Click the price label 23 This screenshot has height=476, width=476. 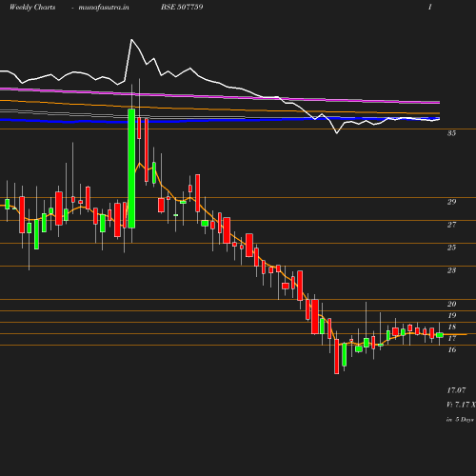click(x=451, y=270)
